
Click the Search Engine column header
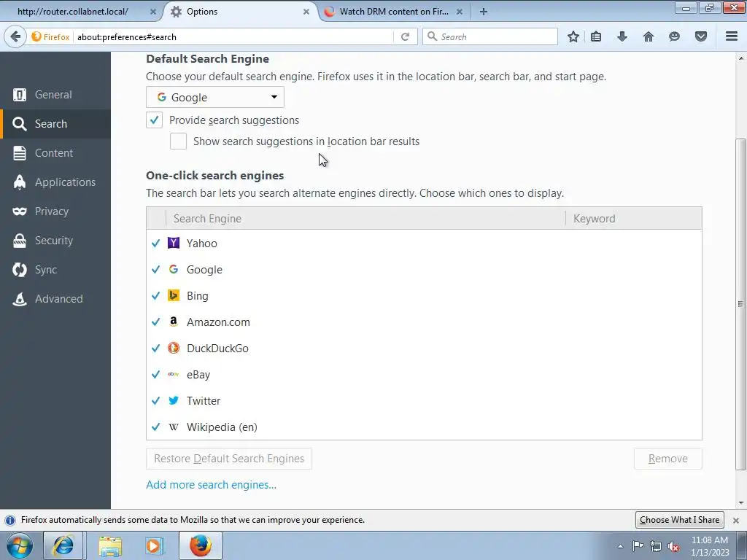pos(366,219)
